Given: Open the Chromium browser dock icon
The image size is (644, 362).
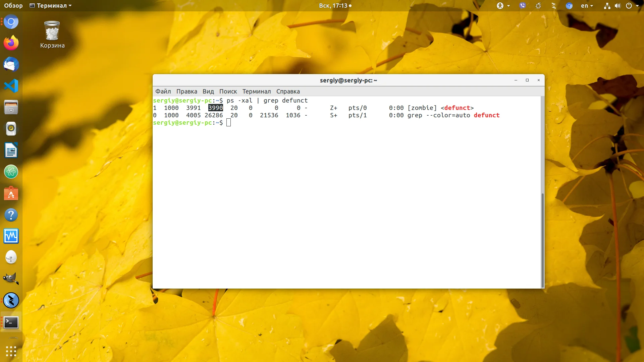Looking at the screenshot, I should coord(11,22).
